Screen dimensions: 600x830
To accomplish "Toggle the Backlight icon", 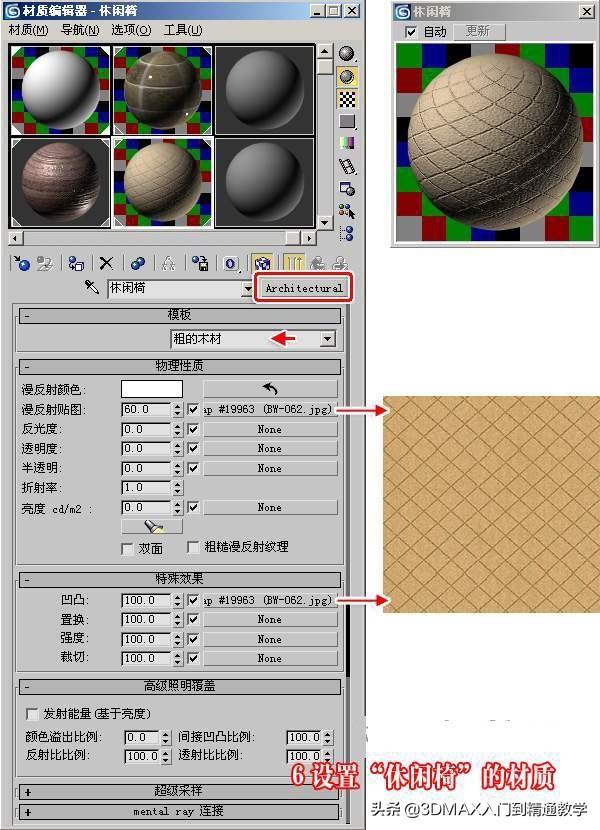I will click(347, 76).
